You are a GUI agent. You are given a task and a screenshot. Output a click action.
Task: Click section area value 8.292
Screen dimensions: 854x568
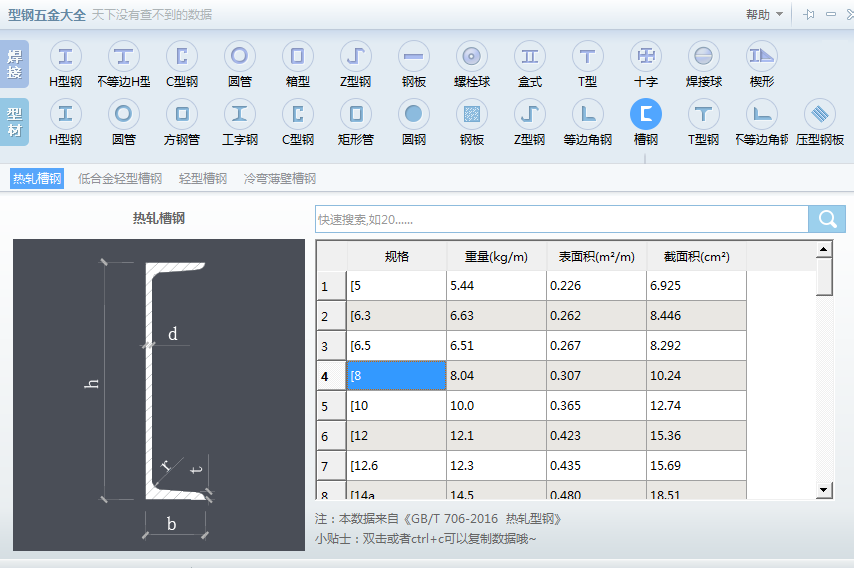point(697,346)
